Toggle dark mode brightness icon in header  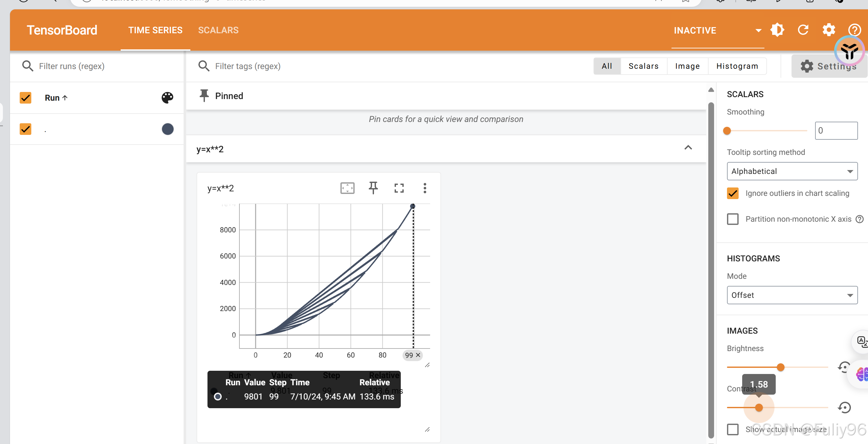777,30
